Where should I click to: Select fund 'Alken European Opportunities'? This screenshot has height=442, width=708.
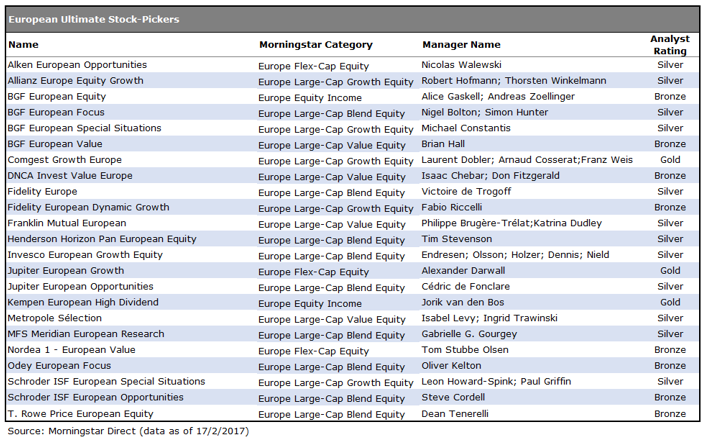tap(77, 65)
